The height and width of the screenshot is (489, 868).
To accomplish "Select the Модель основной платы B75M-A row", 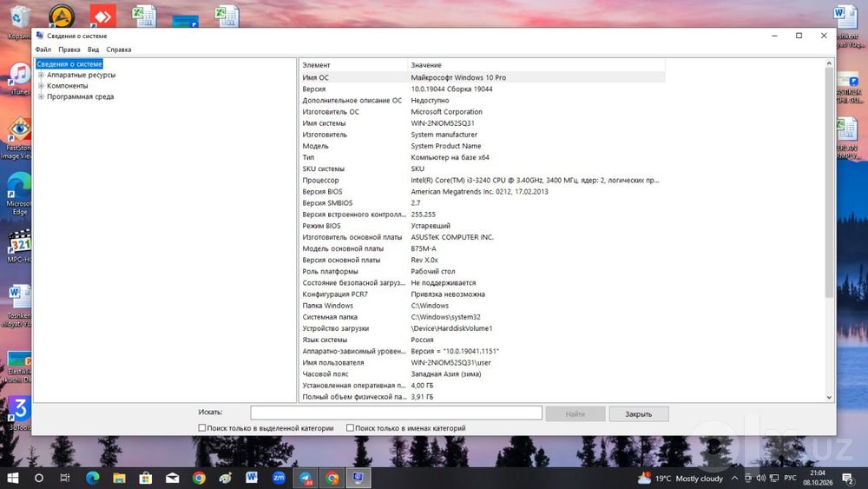I will [482, 248].
